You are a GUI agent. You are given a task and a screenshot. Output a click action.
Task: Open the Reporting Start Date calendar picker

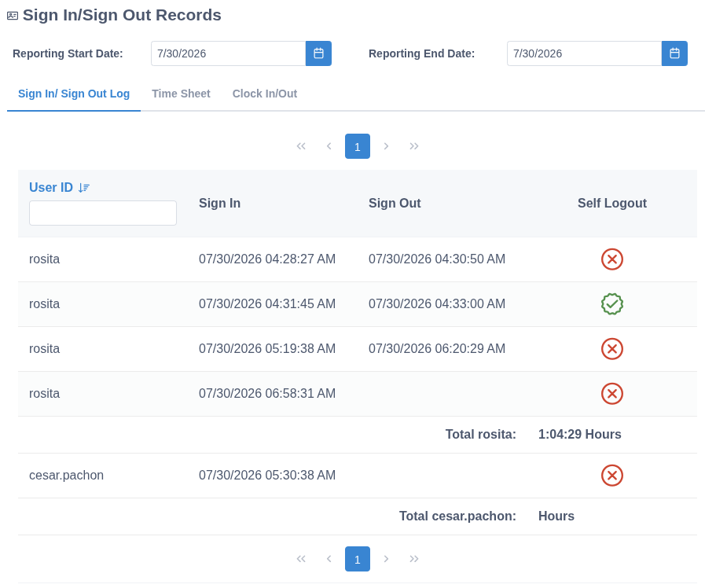click(x=318, y=53)
